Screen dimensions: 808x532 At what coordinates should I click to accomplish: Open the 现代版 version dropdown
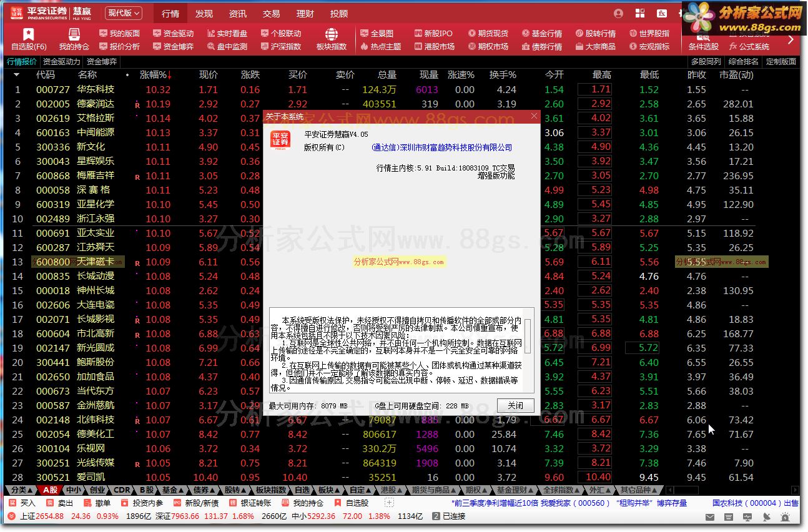123,13
